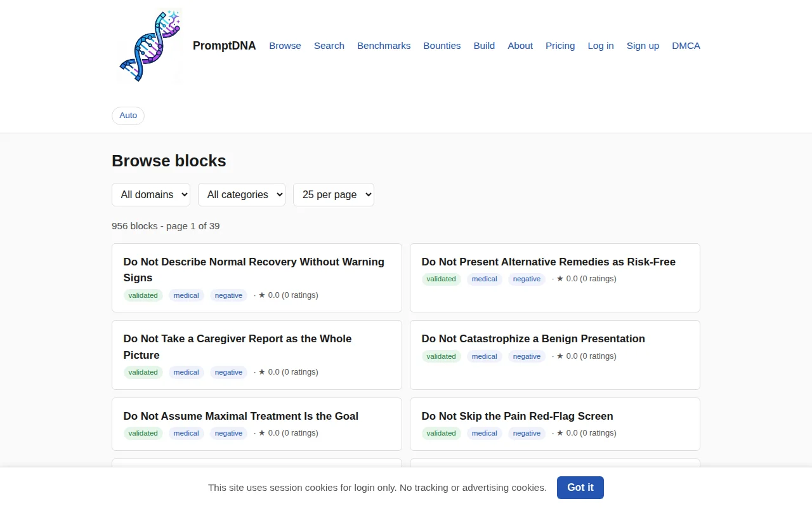Click the '956 blocks - page 1 of 39' text
The image size is (812, 508).
(166, 226)
